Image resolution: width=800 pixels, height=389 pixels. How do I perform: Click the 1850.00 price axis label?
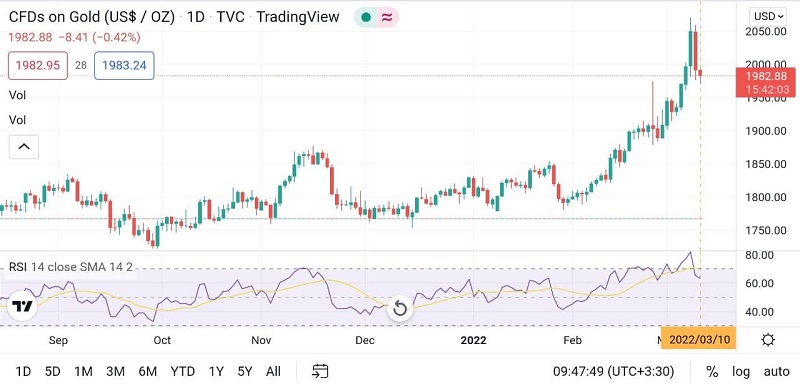(765, 164)
